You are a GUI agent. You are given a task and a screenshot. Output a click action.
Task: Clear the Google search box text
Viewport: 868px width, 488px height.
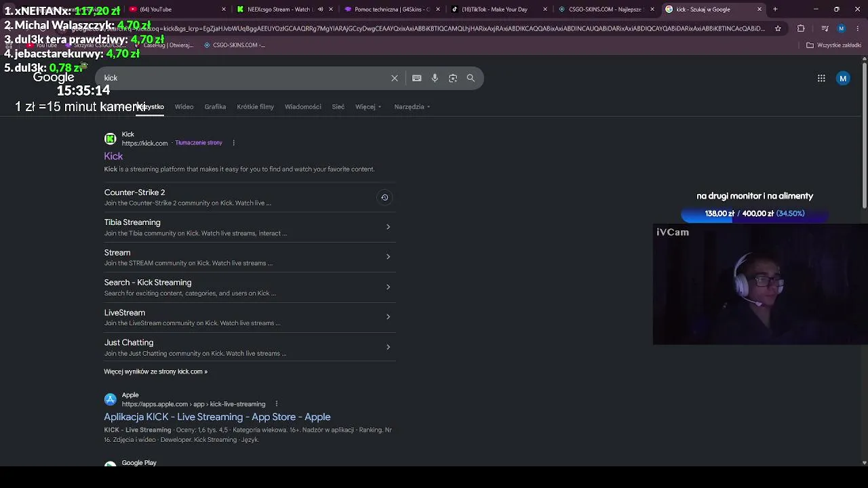[x=395, y=78]
